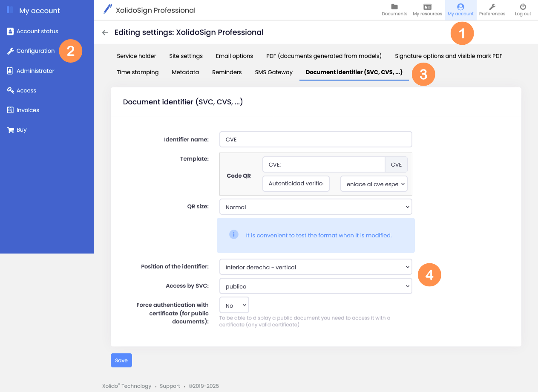This screenshot has height=392, width=538.
Task: Click the Access key sidebar icon
Action: [x=11, y=90]
